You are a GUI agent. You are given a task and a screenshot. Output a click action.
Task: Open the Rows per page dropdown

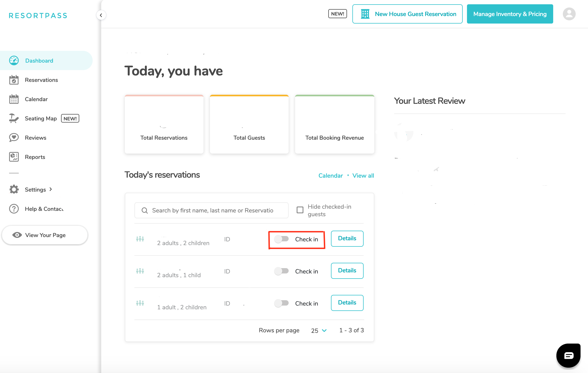319,330
